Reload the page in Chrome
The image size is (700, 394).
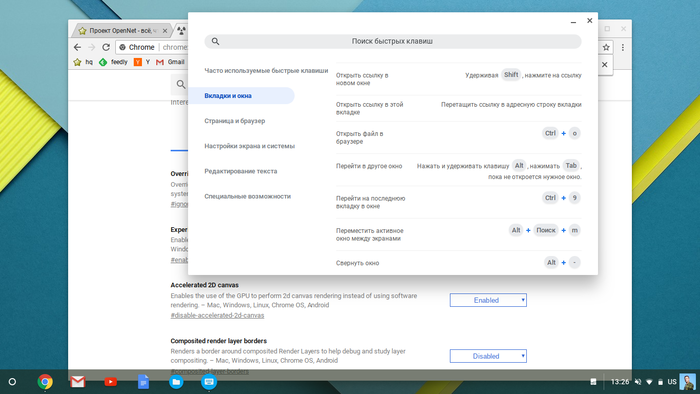click(x=106, y=47)
